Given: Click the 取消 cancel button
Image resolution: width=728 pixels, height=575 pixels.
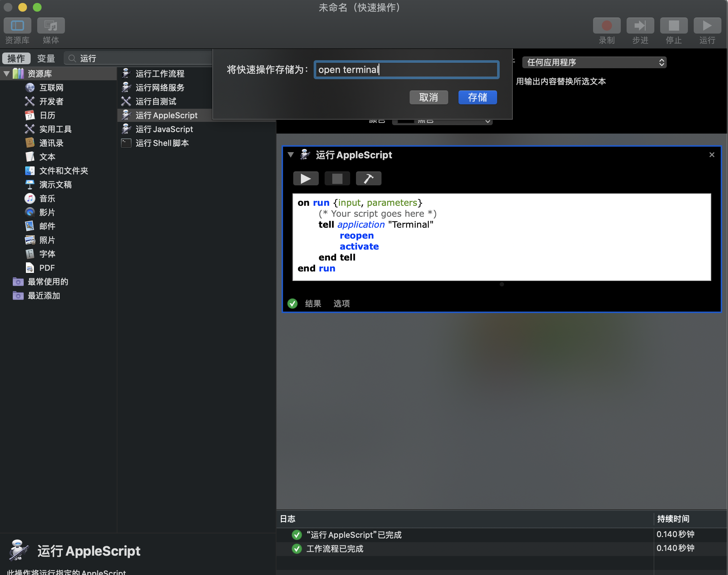Looking at the screenshot, I should [x=429, y=97].
